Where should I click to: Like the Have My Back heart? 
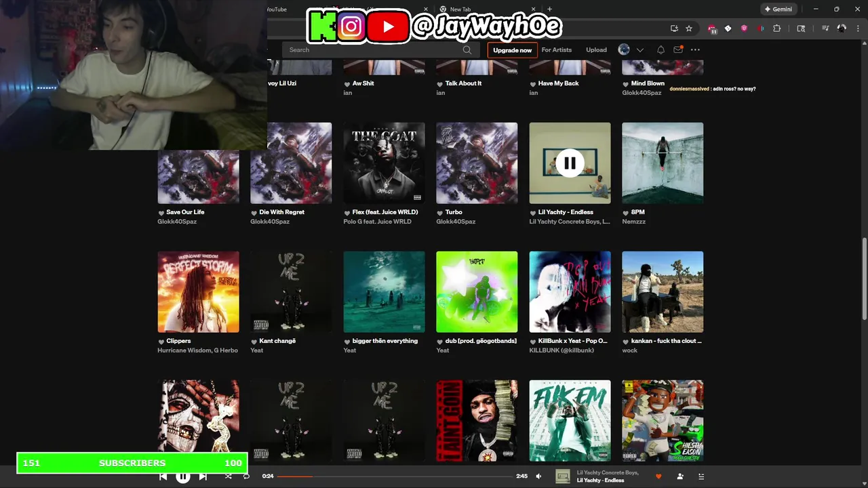coord(533,83)
